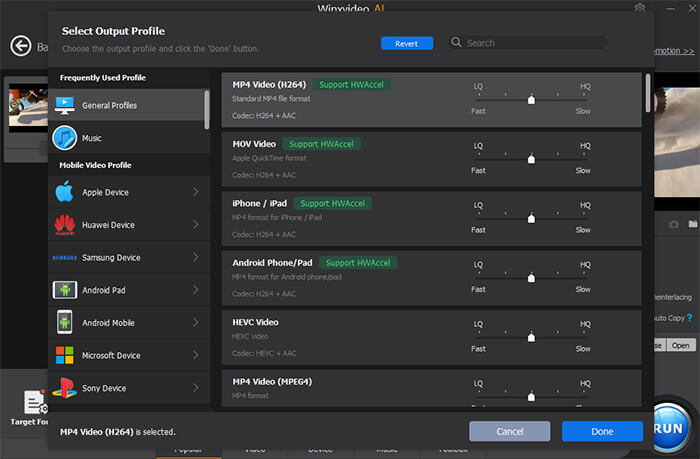Viewport: 700px width, 459px height.
Task: Click 'Apple QuickTime format' description
Action: point(269,158)
